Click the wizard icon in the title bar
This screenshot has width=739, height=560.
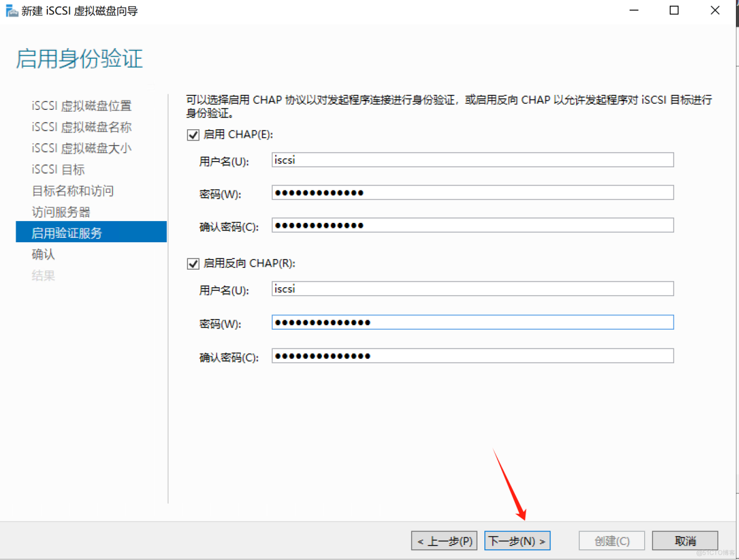click(11, 11)
